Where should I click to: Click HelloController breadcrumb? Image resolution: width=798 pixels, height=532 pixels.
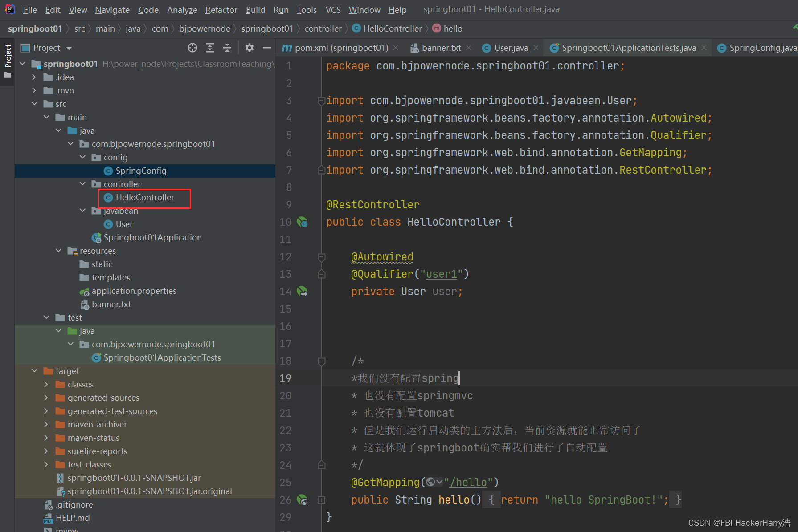[387, 28]
